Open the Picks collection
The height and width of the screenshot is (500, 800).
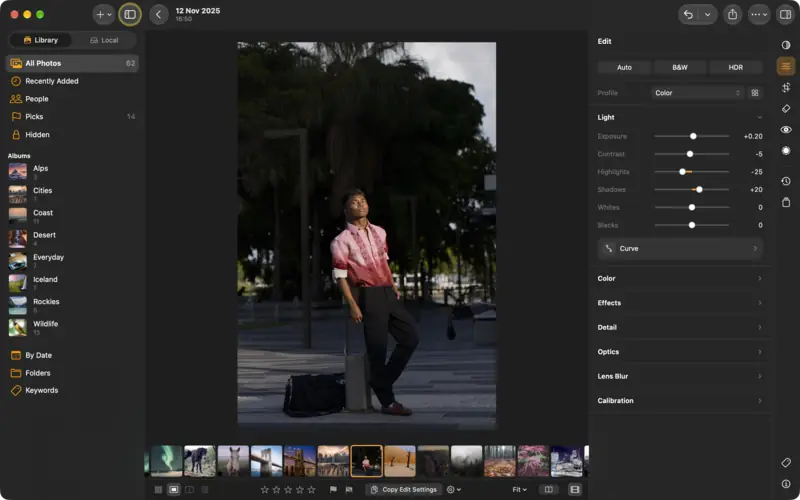[x=72, y=117]
